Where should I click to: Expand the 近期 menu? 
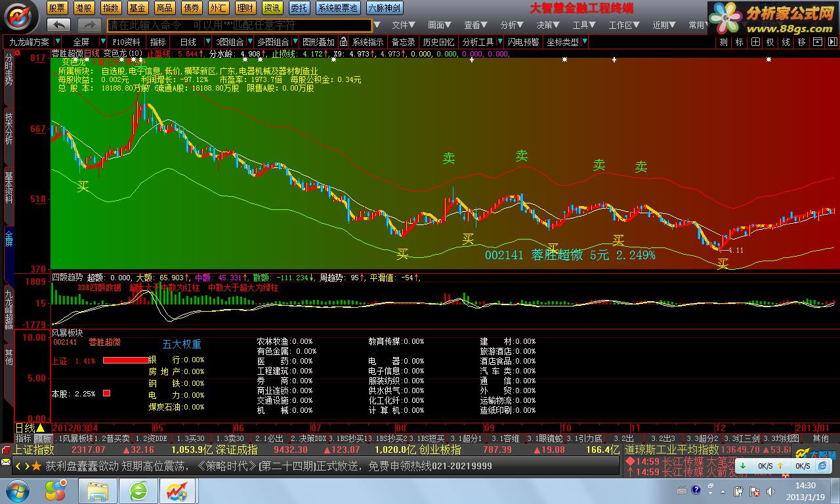pyautogui.click(x=664, y=25)
